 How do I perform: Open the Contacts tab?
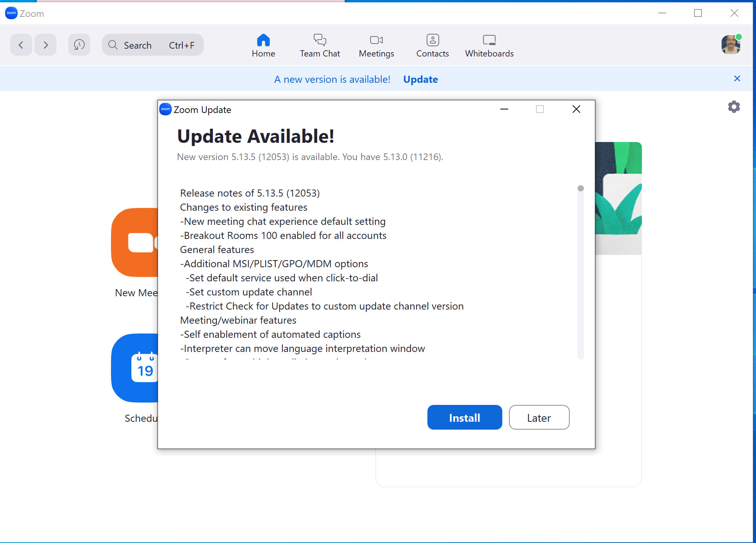(x=432, y=46)
